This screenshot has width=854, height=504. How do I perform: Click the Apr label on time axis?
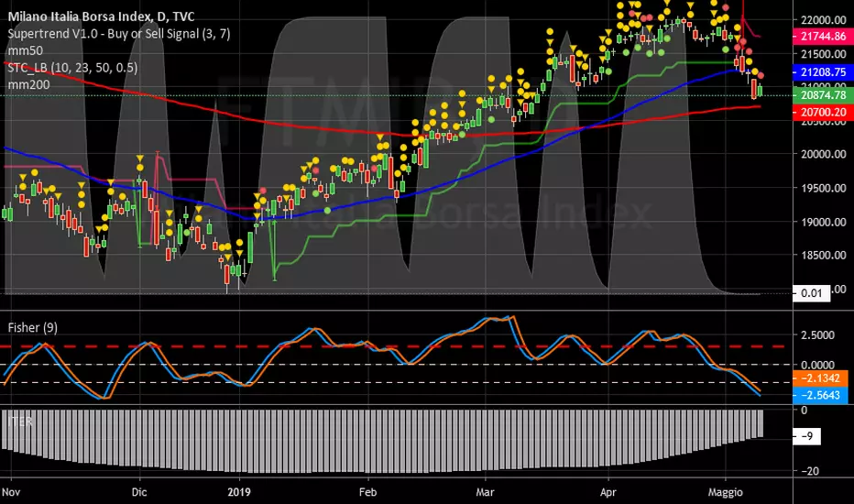tap(608, 492)
